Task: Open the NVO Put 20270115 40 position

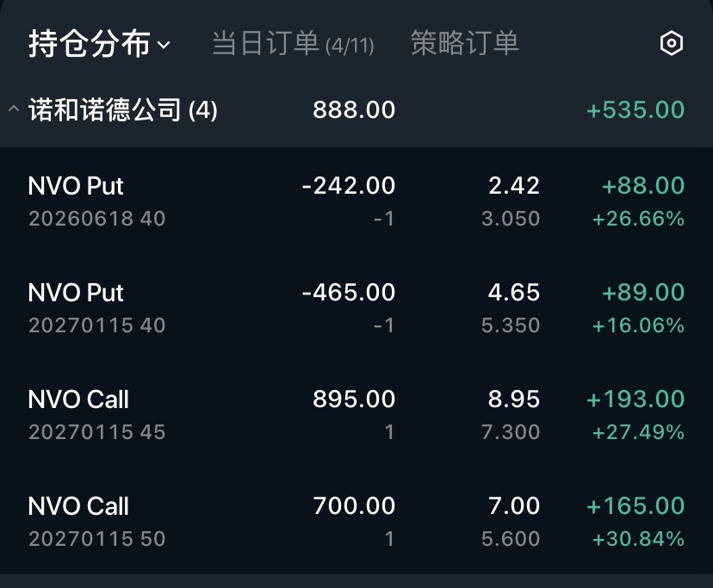Action: 96,307
